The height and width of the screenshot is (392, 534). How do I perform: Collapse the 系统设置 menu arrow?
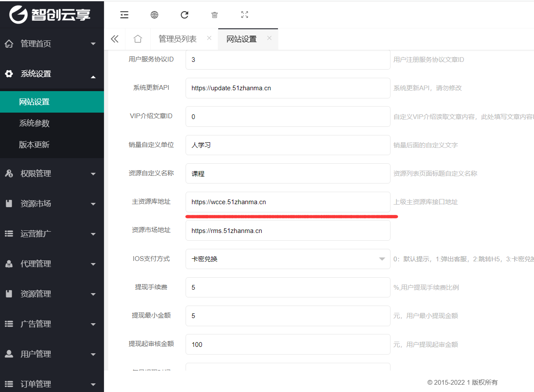[93, 77]
